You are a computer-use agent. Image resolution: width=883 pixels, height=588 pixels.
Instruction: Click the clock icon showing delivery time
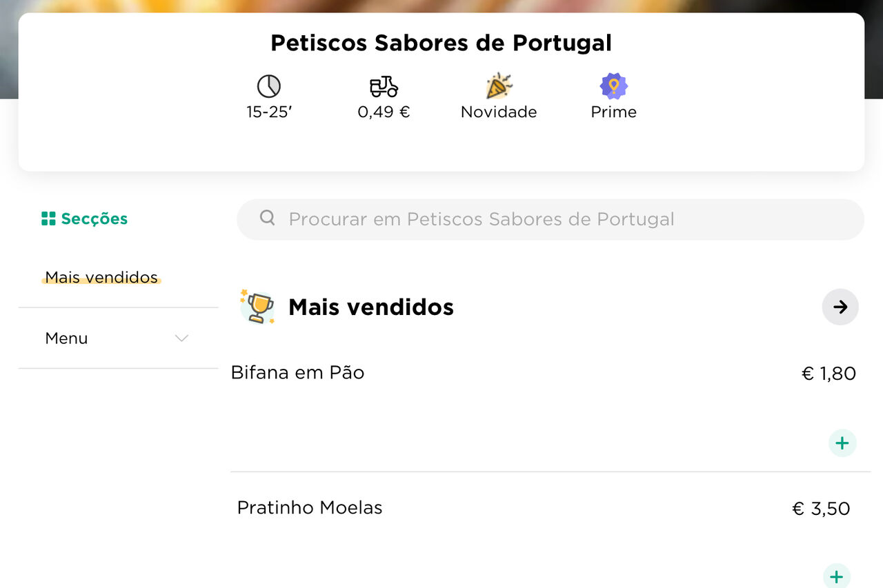point(270,85)
